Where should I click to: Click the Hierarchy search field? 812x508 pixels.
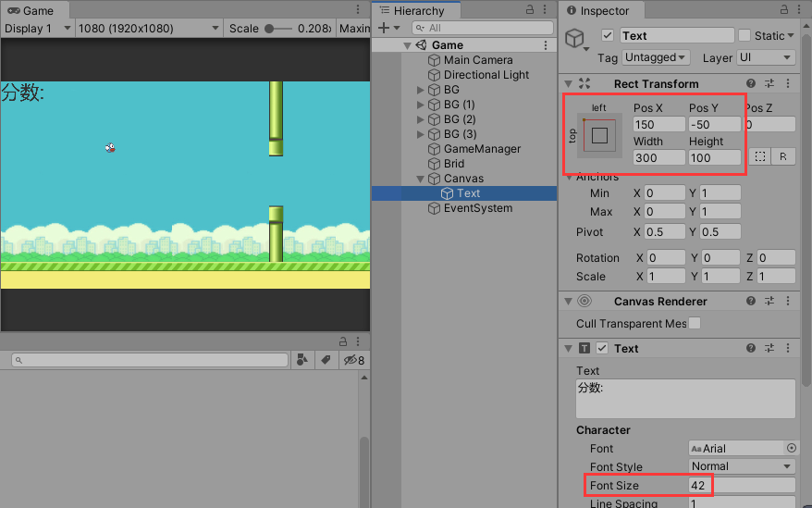click(483, 28)
